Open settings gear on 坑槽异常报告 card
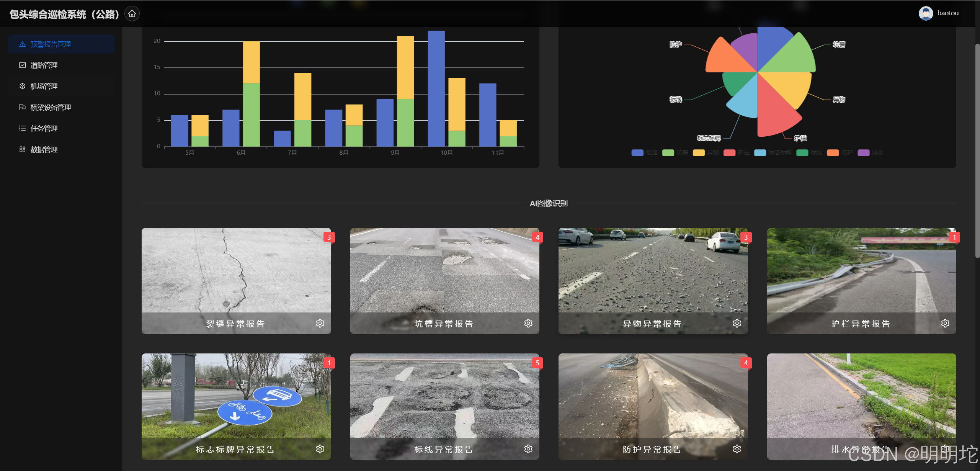The image size is (980, 471). [528, 324]
